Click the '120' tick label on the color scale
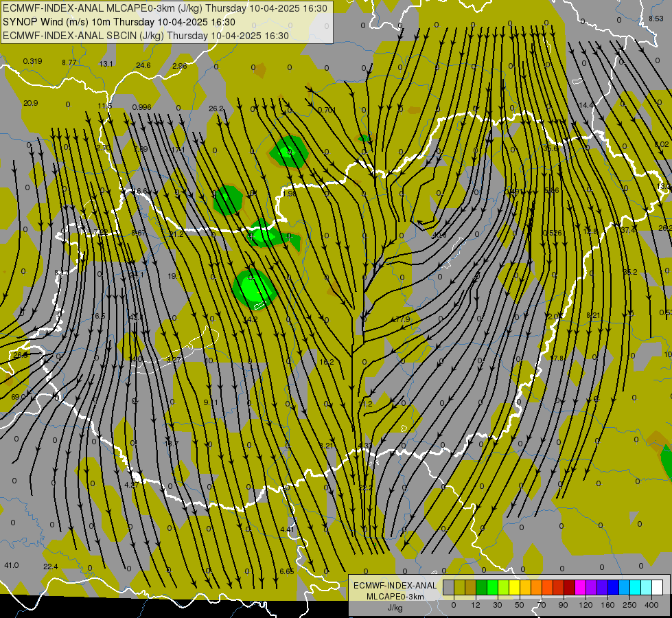 586,605
